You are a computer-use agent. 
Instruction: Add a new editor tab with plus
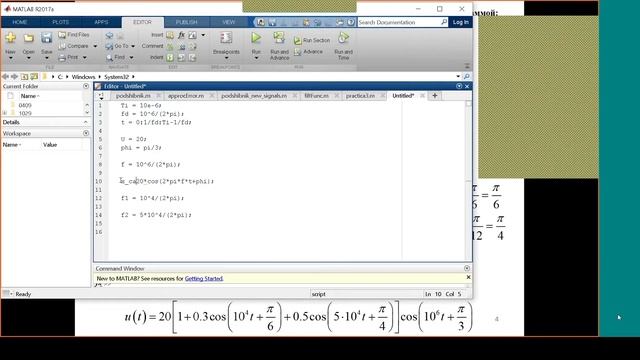point(435,96)
